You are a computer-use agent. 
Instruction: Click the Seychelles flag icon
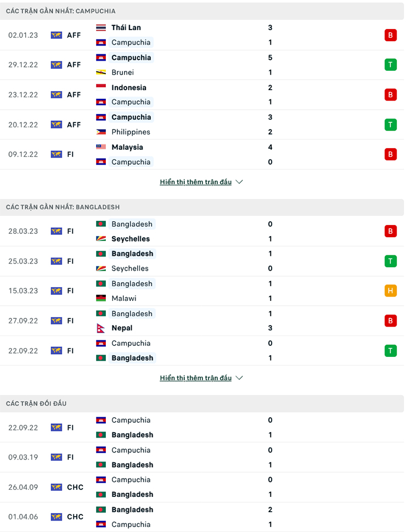[x=100, y=239]
